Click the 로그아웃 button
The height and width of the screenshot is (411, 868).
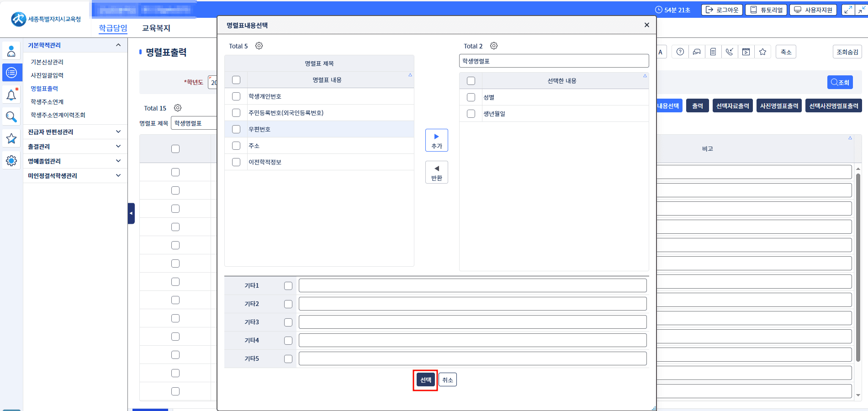click(x=722, y=10)
